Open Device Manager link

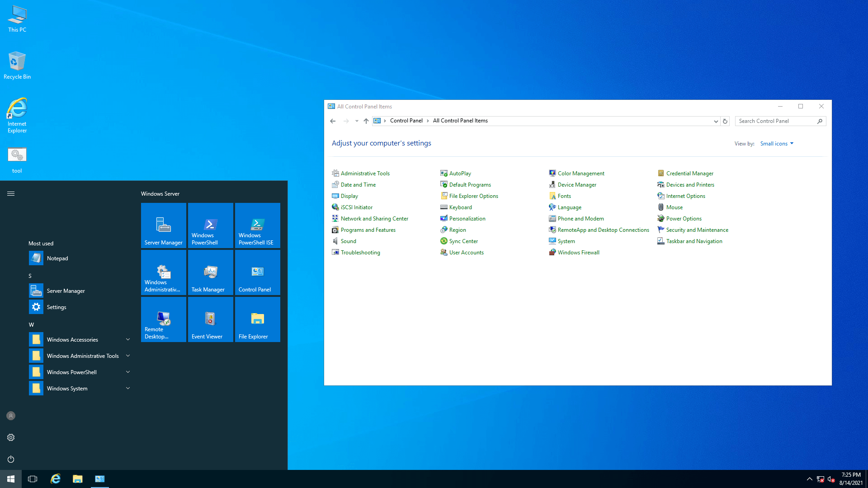pyautogui.click(x=577, y=185)
